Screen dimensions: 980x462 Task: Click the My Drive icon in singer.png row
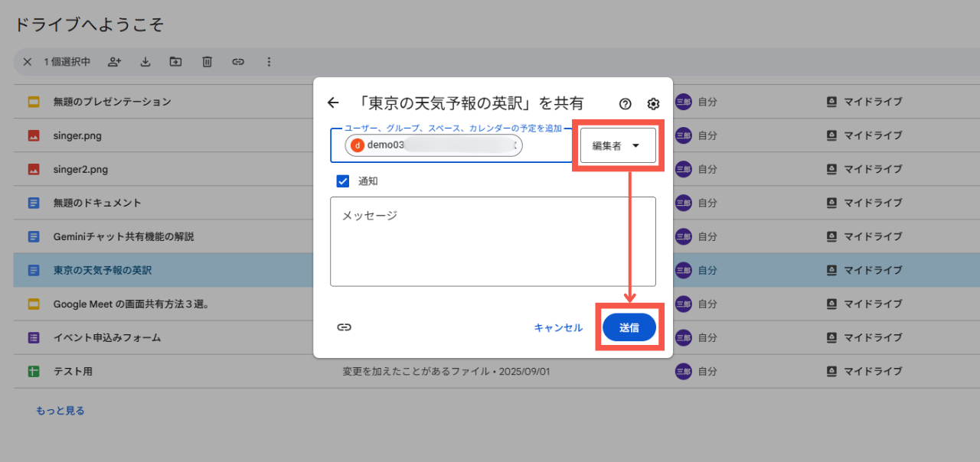click(831, 135)
